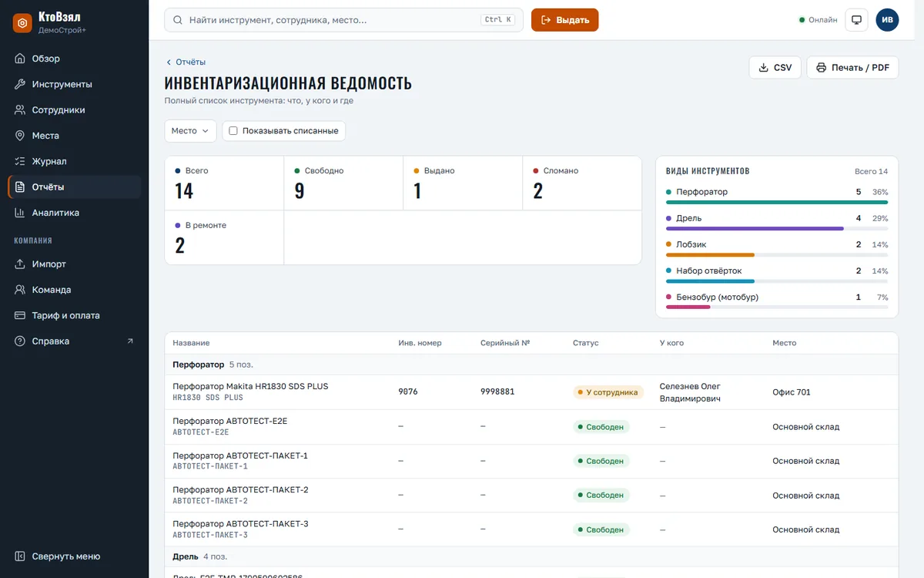The width and height of the screenshot is (924, 578).
Task: Click the Свернуть меню collapse icon
Action: click(x=21, y=556)
